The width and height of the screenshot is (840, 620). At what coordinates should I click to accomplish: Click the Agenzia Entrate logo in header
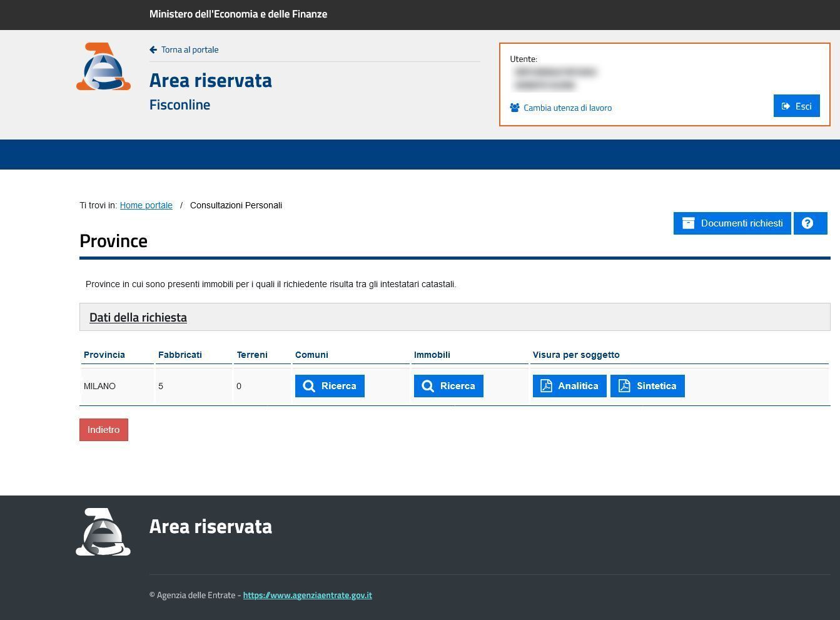tap(103, 66)
